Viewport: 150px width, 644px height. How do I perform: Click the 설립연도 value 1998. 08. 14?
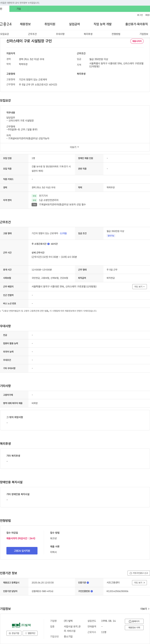tap(108, 621)
